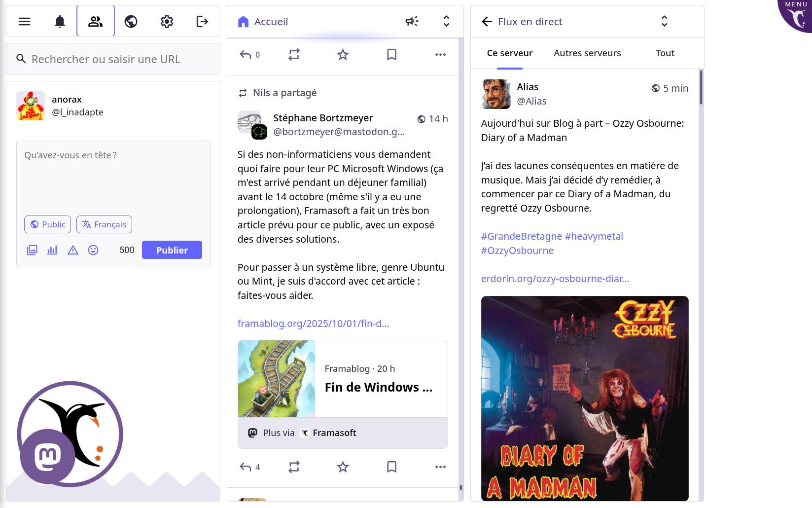Favorite Stéphane Bortzmeyer's post with the star
The width and height of the screenshot is (812, 508).
(343, 467)
